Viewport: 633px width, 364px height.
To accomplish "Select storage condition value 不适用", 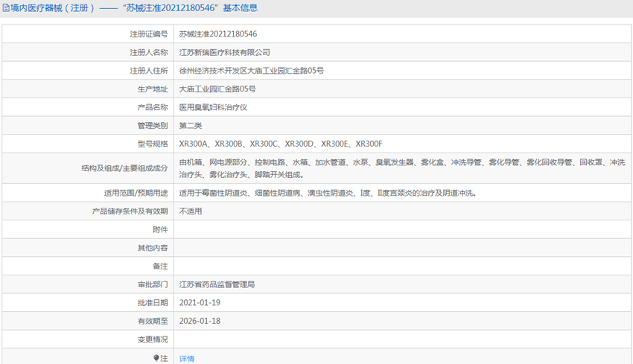I will click(191, 211).
